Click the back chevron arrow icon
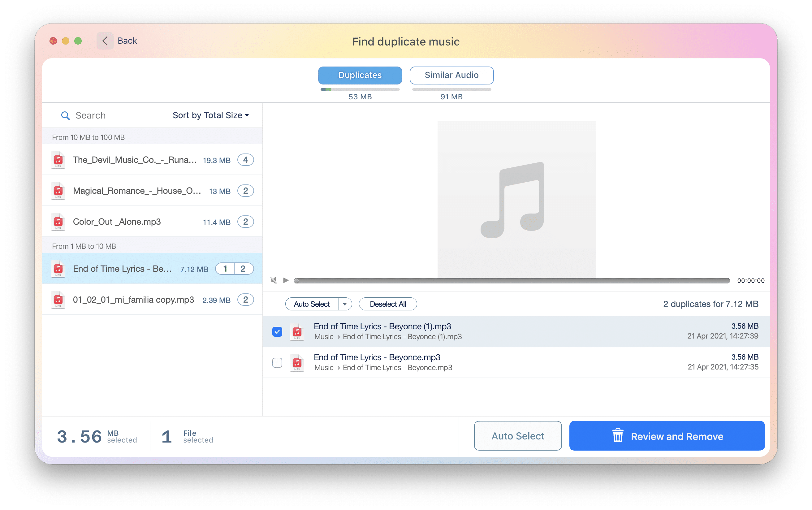The width and height of the screenshot is (812, 510). [x=105, y=41]
